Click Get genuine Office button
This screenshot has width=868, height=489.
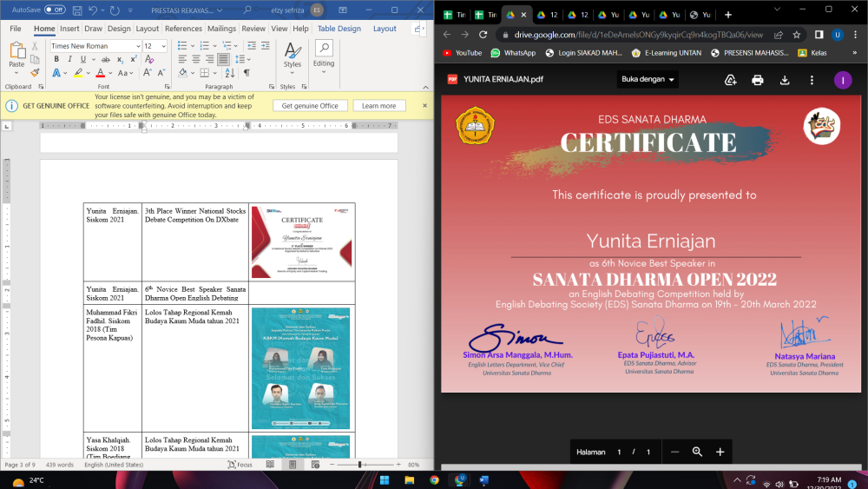[x=310, y=106]
